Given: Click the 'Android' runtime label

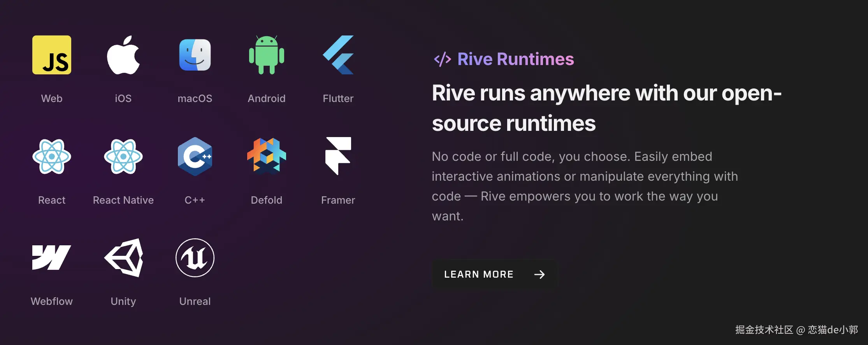Looking at the screenshot, I should pos(267,99).
